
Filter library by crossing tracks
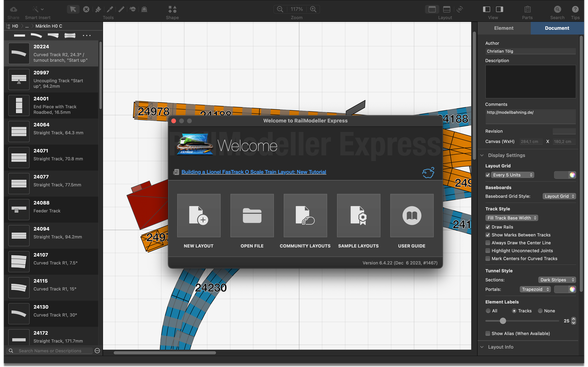[70, 35]
